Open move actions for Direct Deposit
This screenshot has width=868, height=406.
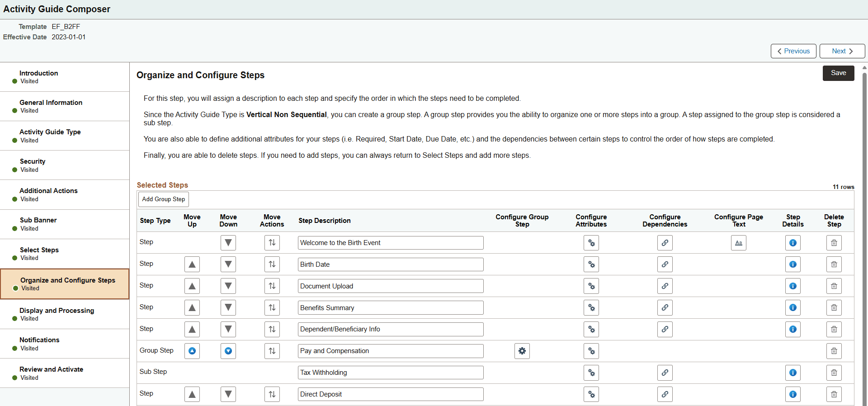click(272, 395)
